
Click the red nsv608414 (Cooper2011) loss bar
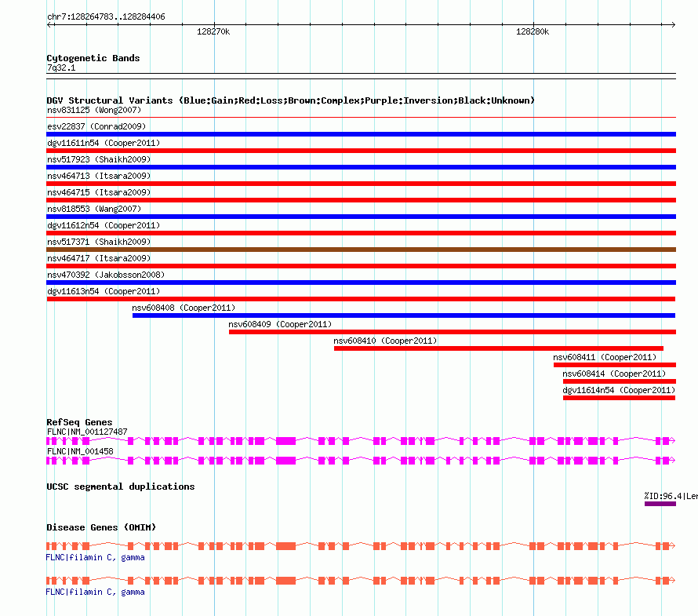click(x=620, y=381)
